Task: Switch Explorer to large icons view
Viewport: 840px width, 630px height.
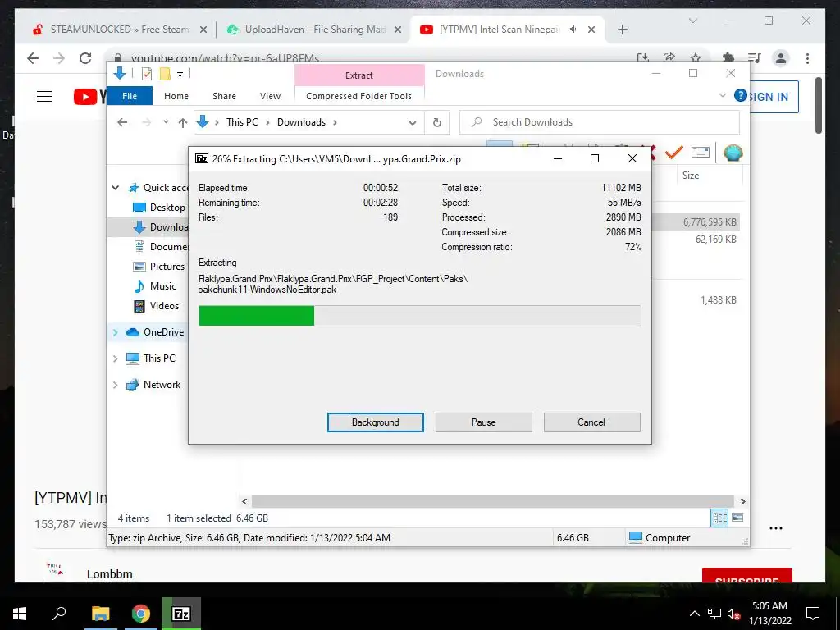Action: point(737,518)
